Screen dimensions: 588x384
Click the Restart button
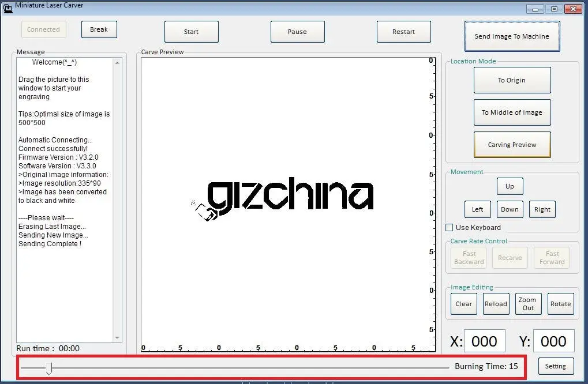(403, 32)
